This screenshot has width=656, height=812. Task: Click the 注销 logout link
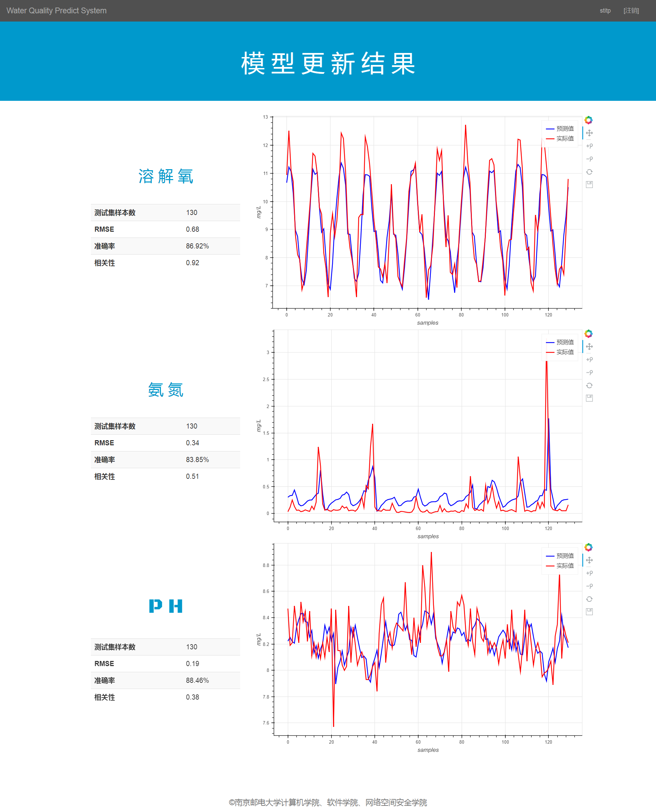(x=631, y=11)
